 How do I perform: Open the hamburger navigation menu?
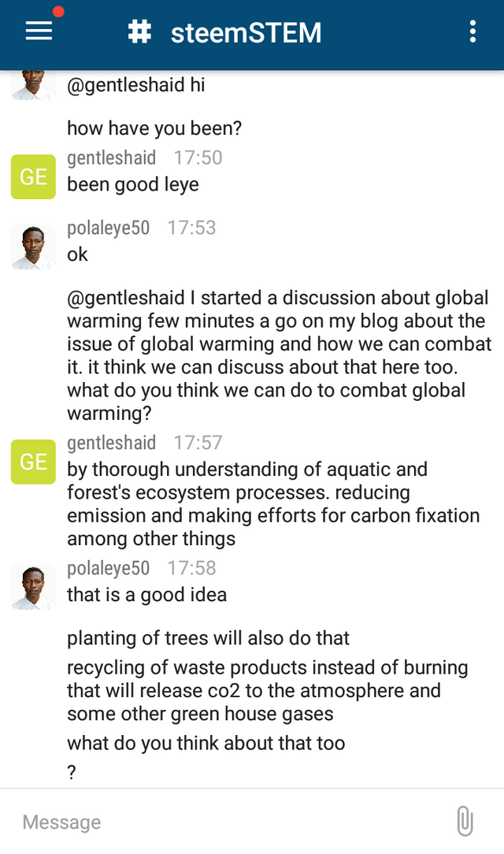[x=39, y=32]
